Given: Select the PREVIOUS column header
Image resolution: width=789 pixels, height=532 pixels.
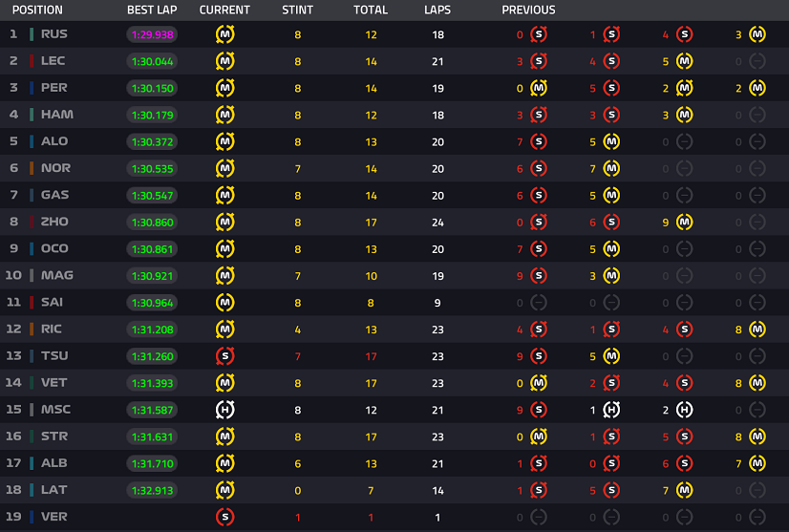Looking at the screenshot, I should (x=528, y=11).
